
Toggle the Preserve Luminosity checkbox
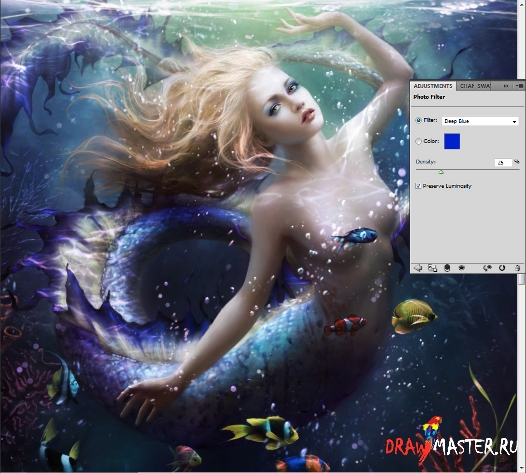(418, 186)
